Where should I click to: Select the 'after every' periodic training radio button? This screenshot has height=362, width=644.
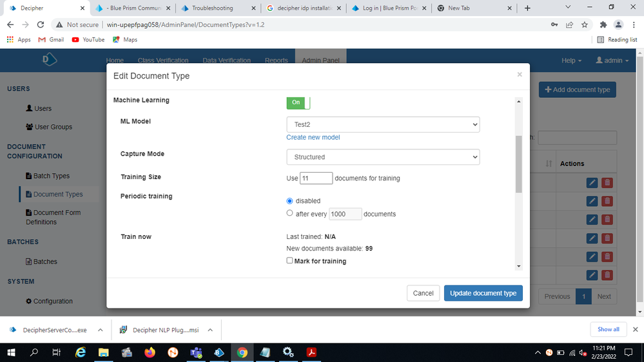click(289, 213)
